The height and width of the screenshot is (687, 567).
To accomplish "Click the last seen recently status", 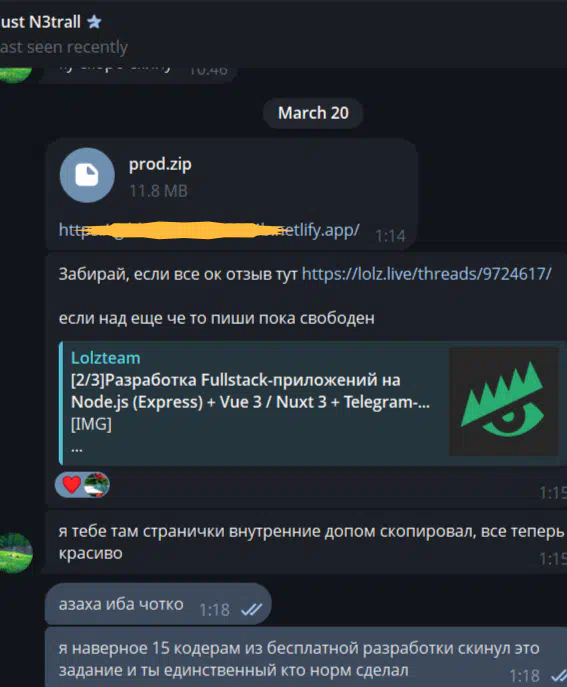I will coord(64,47).
